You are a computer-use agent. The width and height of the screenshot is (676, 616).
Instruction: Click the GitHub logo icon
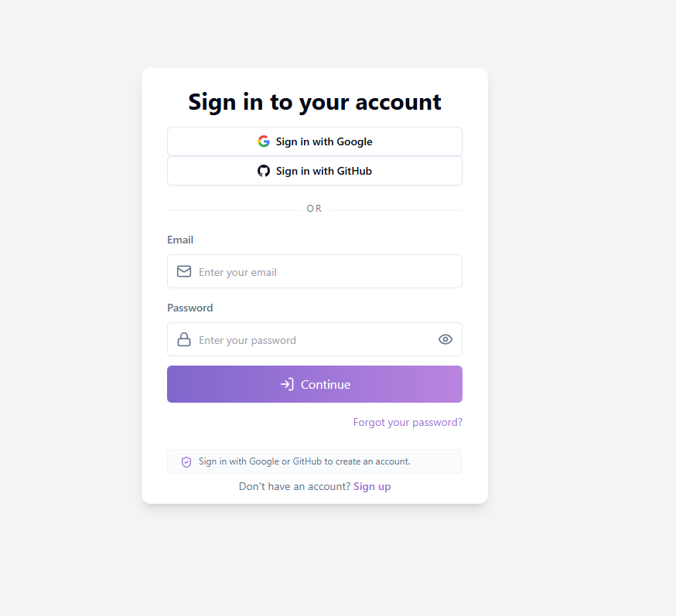[264, 171]
